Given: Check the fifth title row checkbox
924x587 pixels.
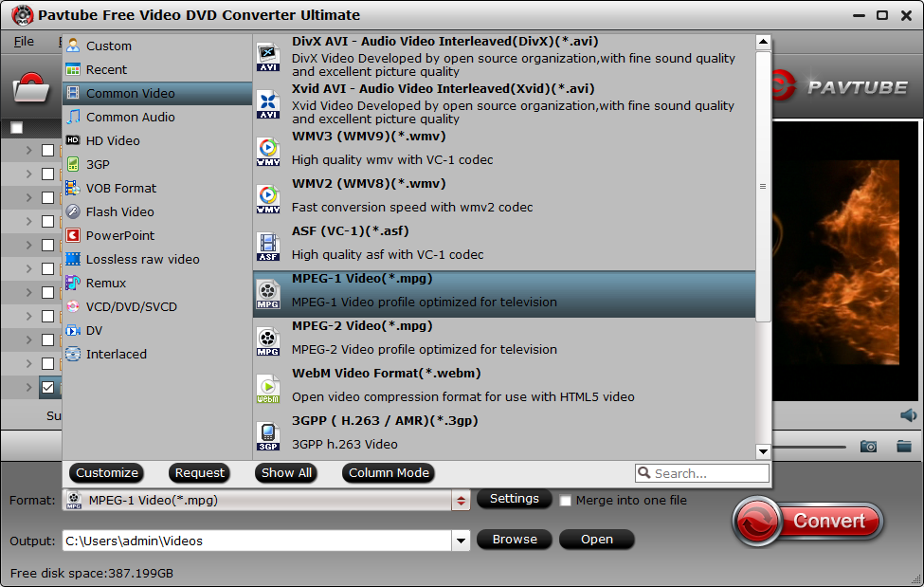Looking at the screenshot, I should pyautogui.click(x=47, y=245).
